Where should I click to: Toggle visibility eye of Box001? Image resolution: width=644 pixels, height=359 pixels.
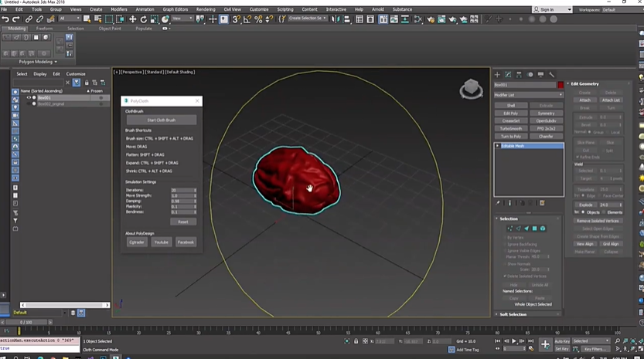point(29,97)
